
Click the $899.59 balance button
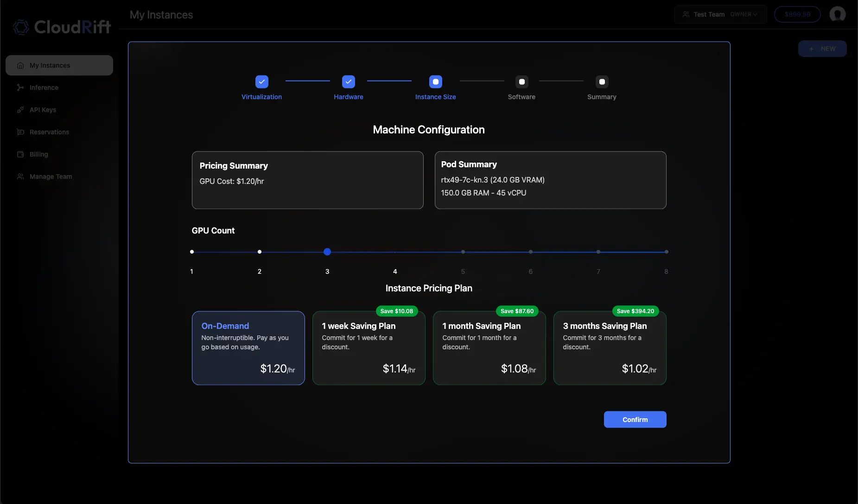[x=797, y=14]
